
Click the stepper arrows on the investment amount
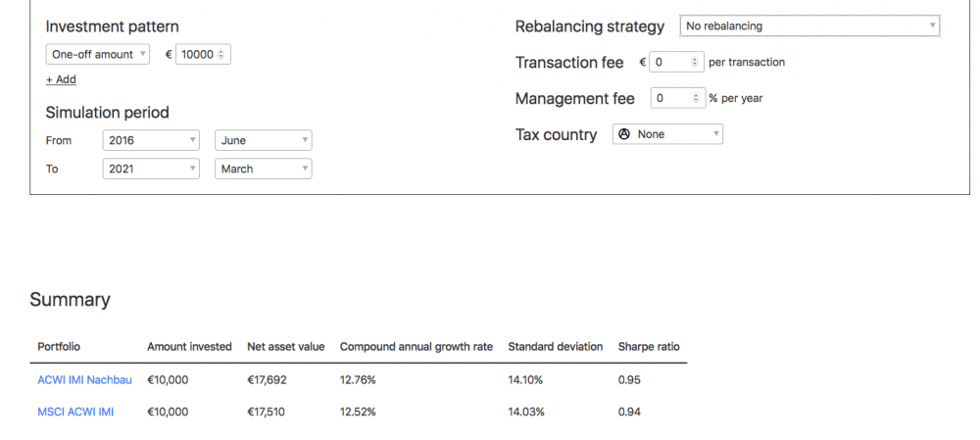click(222, 55)
